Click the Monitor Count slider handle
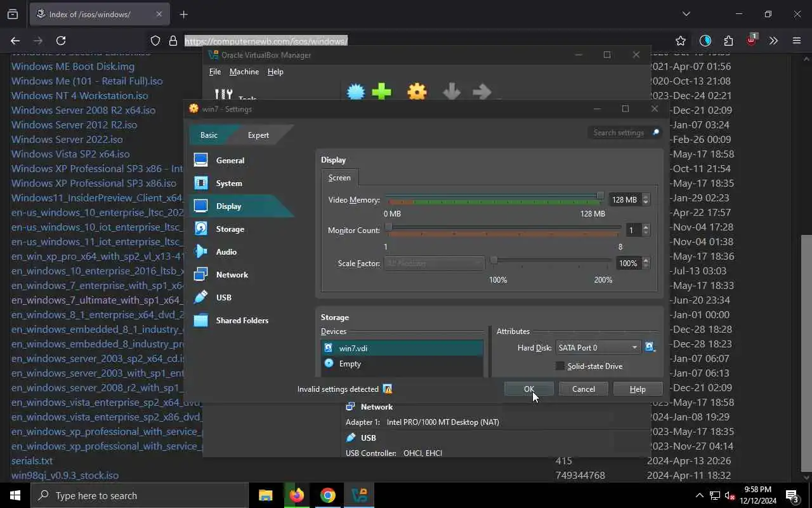Viewport: 812px width, 508px height. pyautogui.click(x=389, y=227)
